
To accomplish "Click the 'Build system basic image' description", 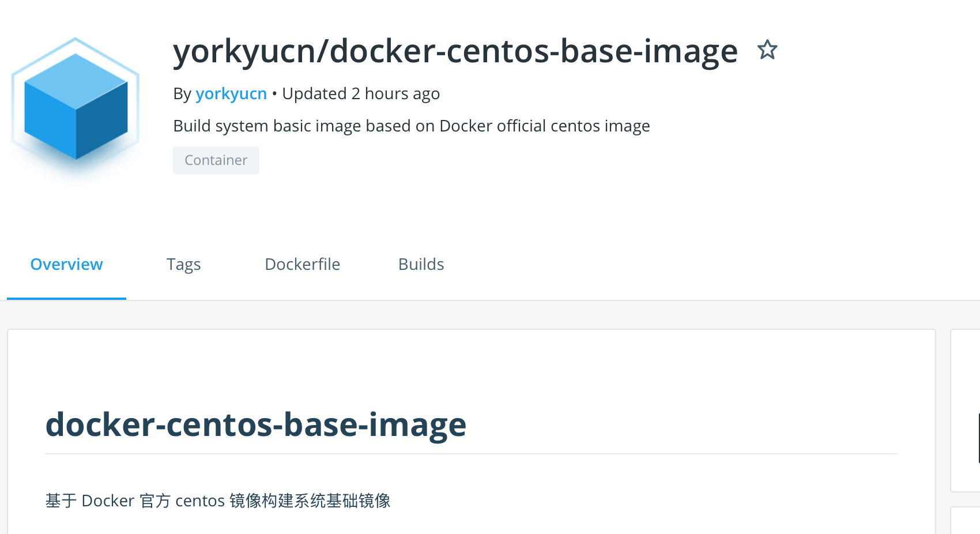I will pos(411,126).
